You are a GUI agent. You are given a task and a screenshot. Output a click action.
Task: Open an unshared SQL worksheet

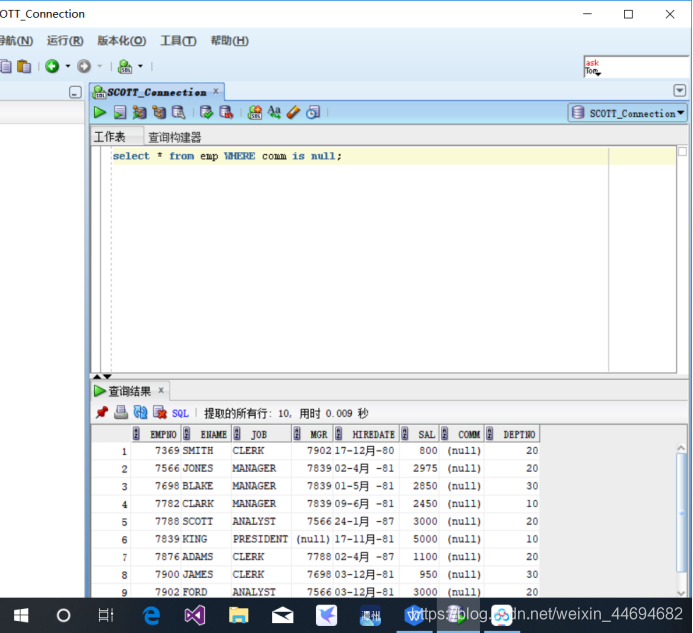(x=255, y=112)
